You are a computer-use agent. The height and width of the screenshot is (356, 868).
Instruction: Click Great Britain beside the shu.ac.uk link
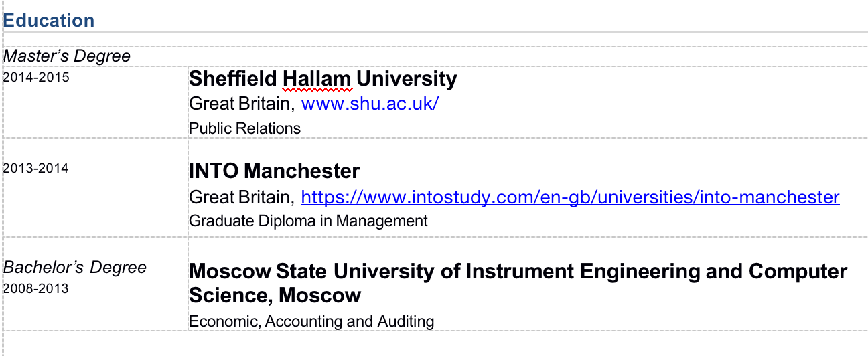(241, 104)
